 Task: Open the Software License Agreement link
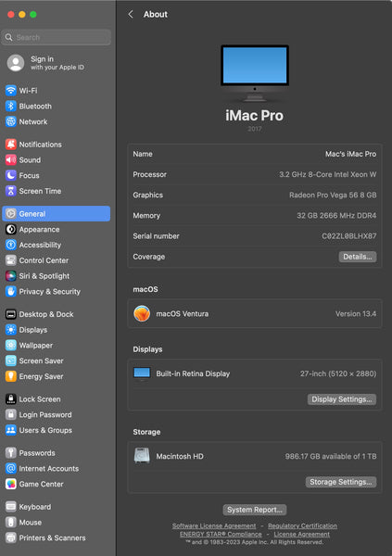click(214, 525)
